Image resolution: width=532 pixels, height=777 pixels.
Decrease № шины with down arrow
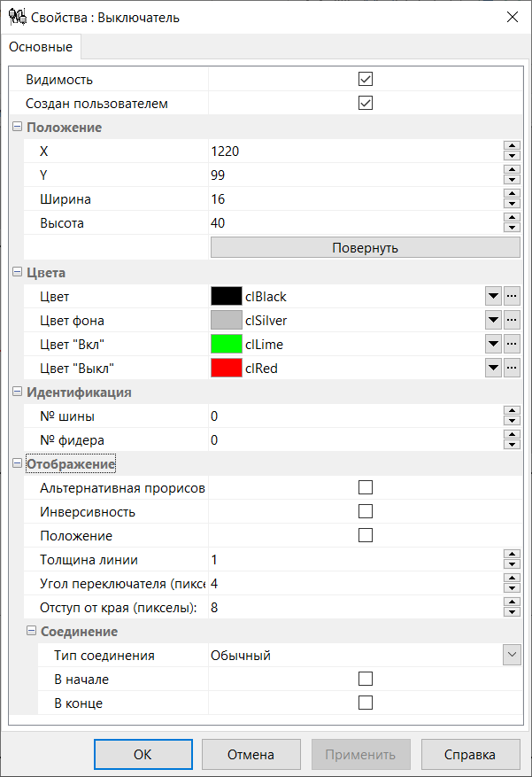(x=512, y=421)
